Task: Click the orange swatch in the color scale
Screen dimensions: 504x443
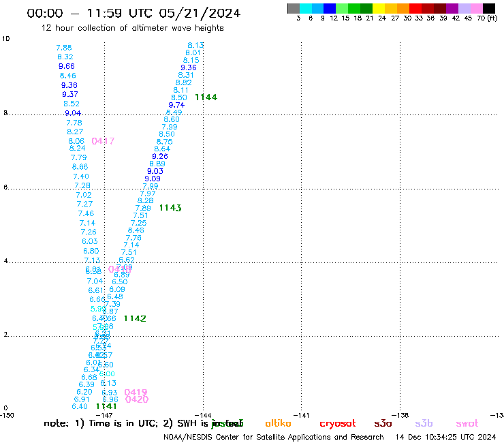Action: 403,8
